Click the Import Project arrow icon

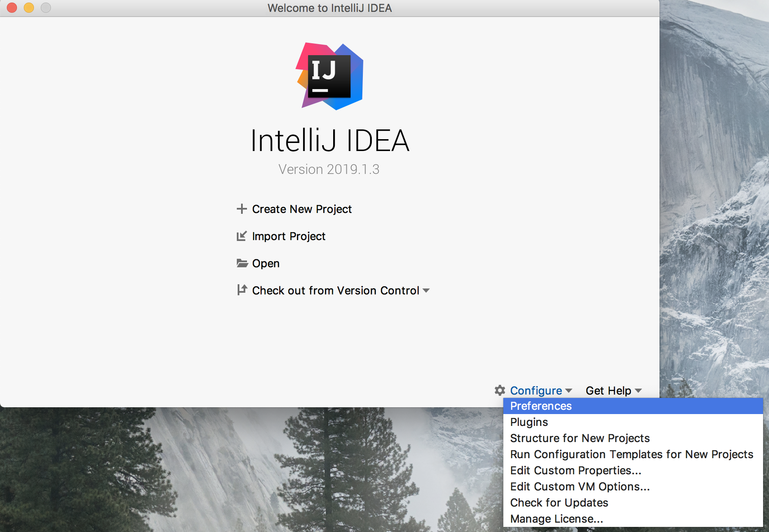click(x=241, y=236)
